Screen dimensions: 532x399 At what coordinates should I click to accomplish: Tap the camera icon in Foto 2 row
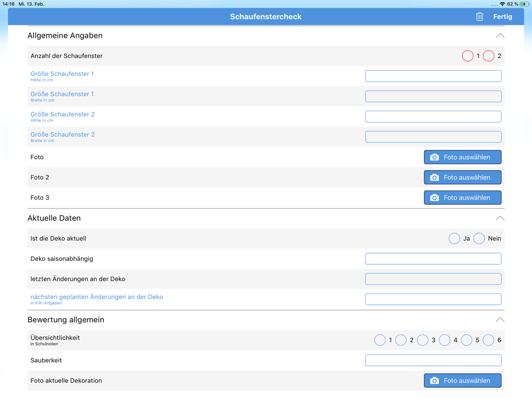pyautogui.click(x=434, y=178)
